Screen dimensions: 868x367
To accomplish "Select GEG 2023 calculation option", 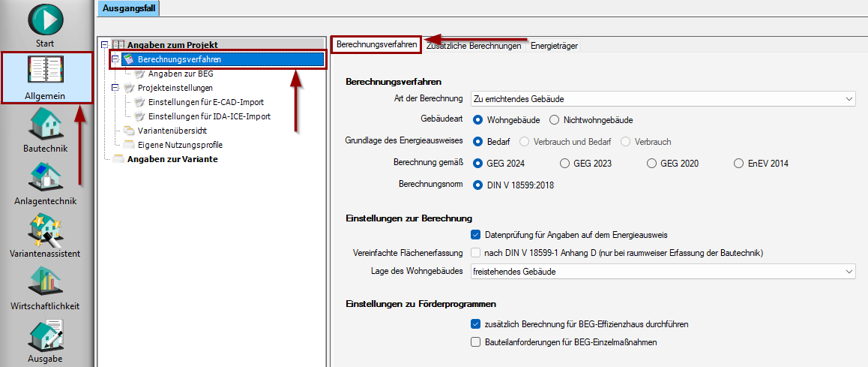I will point(564,164).
